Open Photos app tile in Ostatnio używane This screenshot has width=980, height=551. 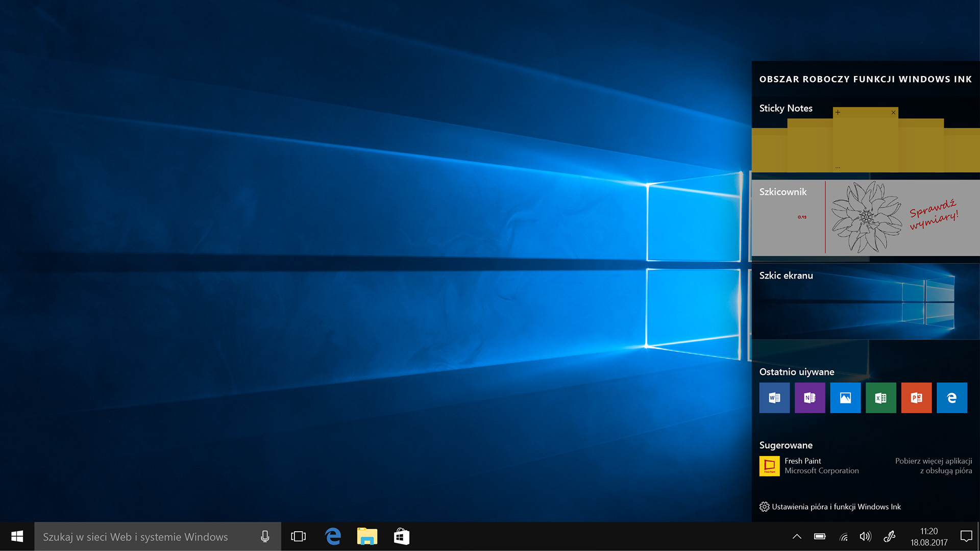845,397
